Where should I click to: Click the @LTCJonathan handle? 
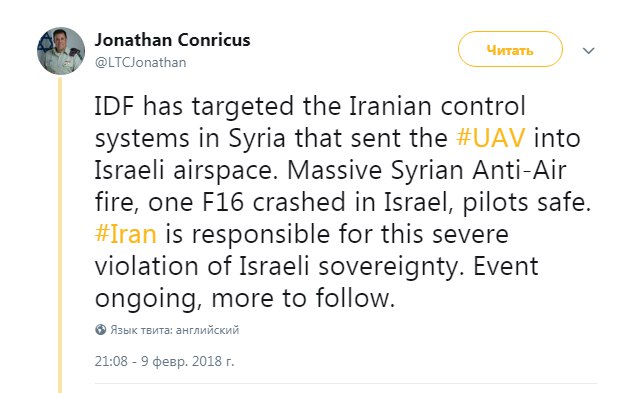140,63
